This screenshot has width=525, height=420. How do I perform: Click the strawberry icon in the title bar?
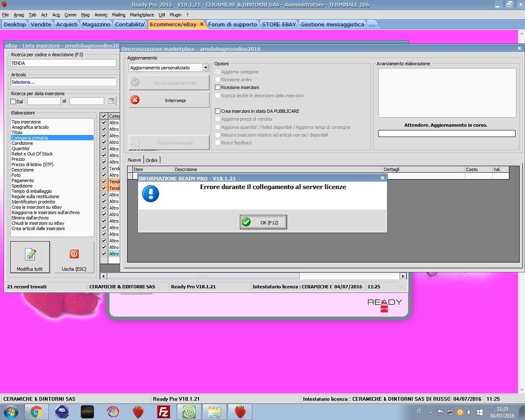(x=5, y=4)
